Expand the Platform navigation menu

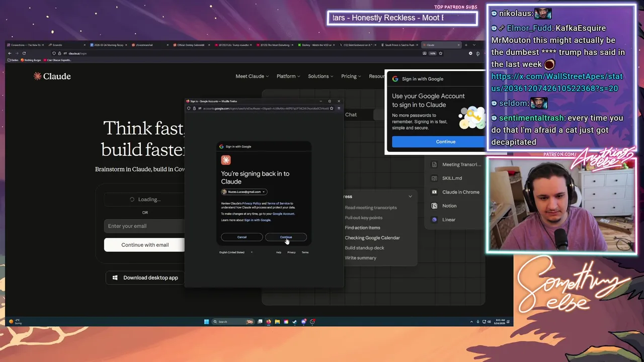point(288,76)
